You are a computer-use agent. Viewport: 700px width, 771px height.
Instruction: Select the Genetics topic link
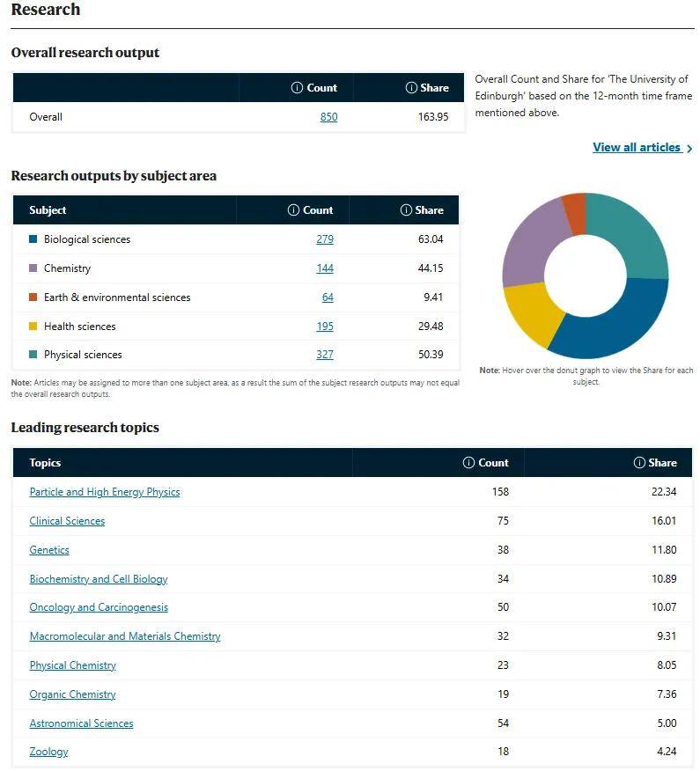[x=49, y=550]
